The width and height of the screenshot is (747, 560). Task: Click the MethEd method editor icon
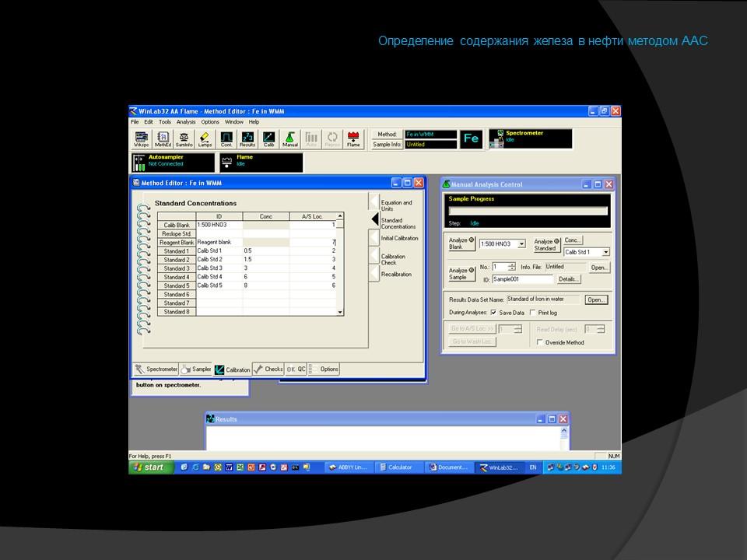(163, 139)
